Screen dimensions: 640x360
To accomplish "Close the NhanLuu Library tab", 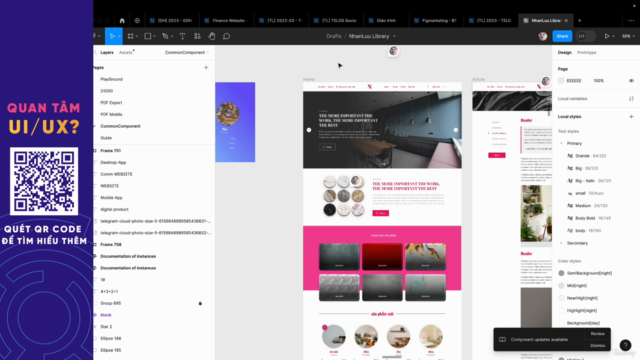I will 566,20.
